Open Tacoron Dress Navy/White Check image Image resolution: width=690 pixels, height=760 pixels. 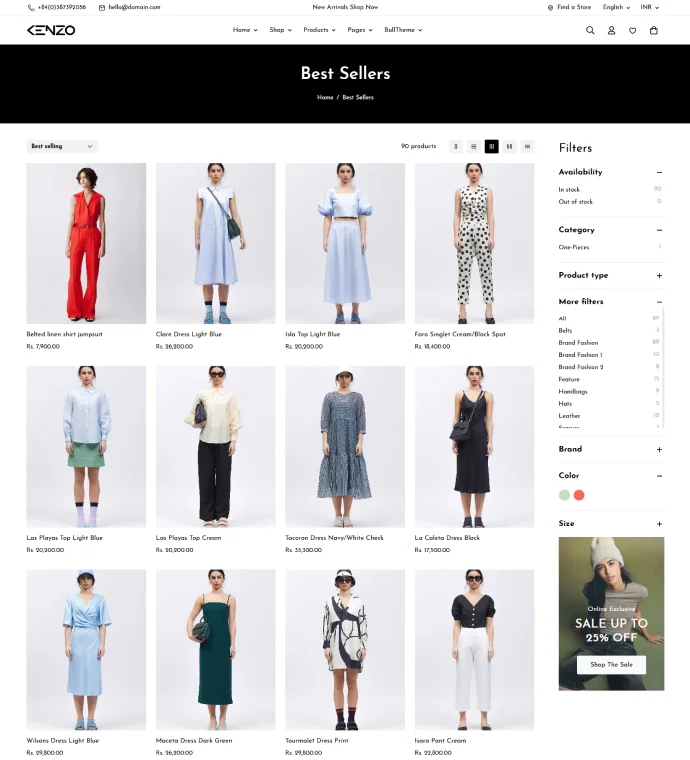coord(345,447)
